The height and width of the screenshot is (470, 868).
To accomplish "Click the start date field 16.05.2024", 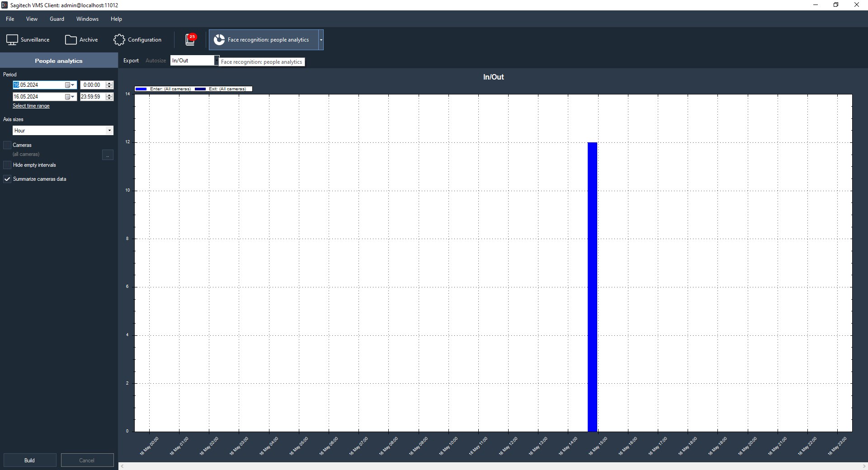I will coord(38,85).
